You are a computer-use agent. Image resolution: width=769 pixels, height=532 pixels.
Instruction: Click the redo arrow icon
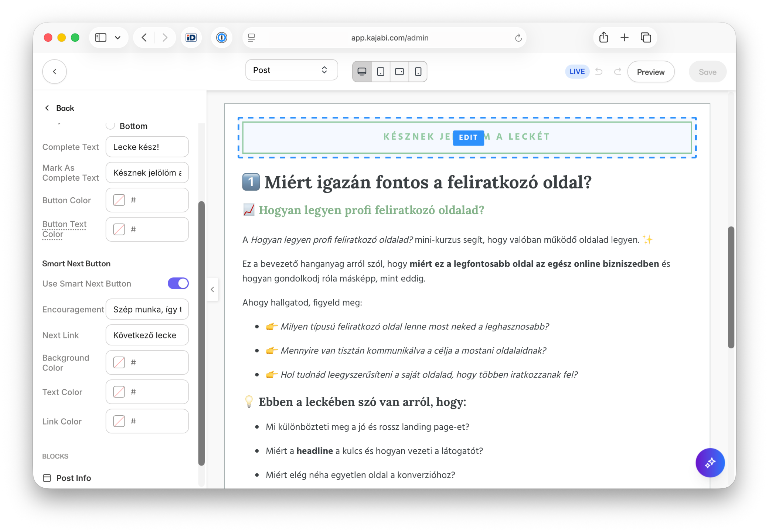[617, 72]
